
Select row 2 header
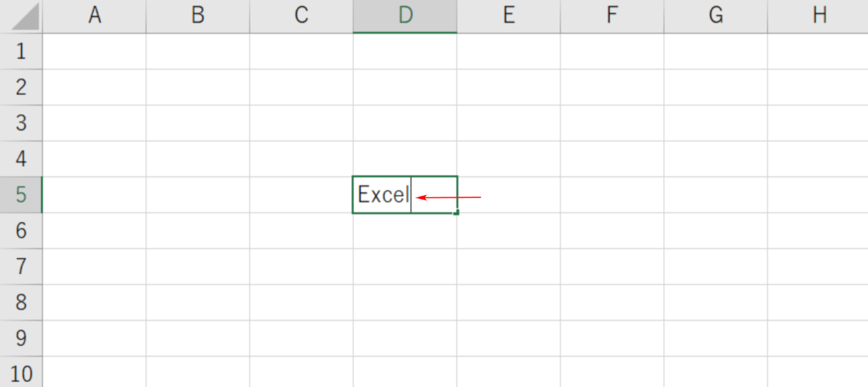coord(21,87)
